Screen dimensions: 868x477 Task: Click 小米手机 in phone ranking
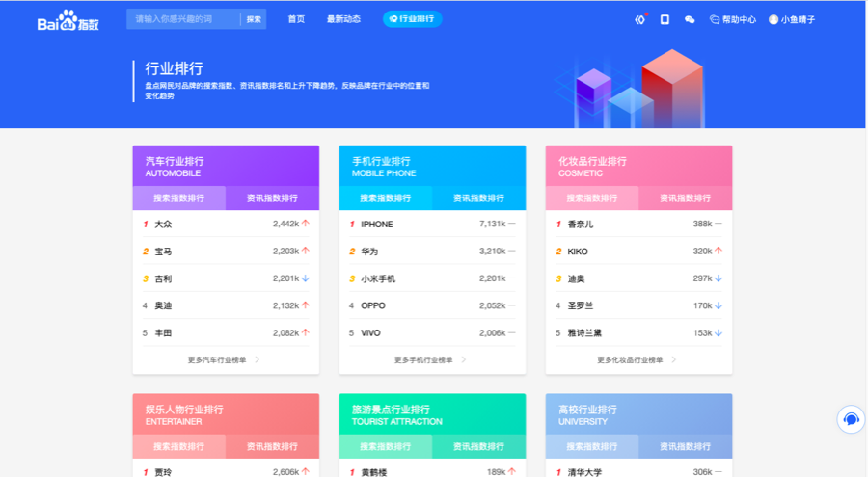click(378, 278)
